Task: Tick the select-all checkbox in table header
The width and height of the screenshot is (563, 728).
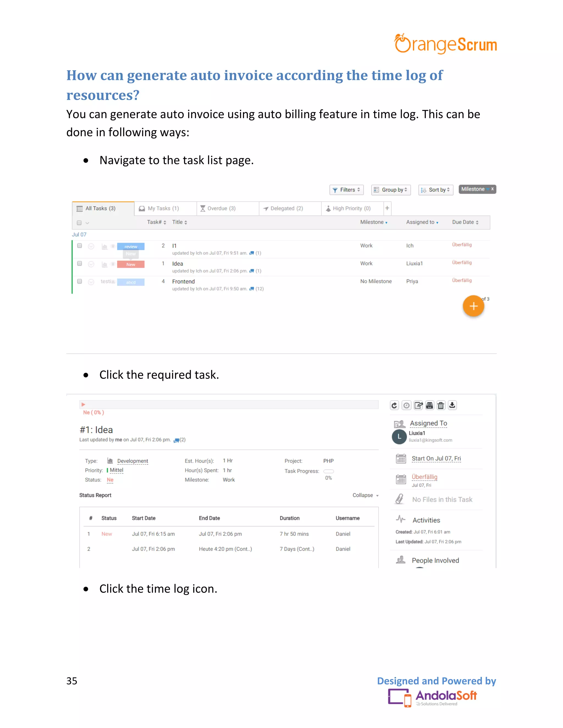Action: 79,223
